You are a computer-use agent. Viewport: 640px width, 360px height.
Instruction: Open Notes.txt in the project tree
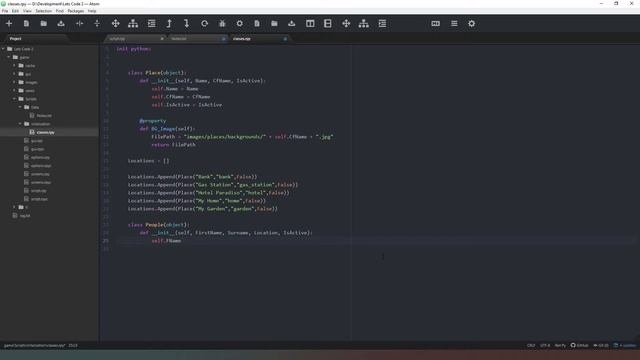[x=44, y=116]
